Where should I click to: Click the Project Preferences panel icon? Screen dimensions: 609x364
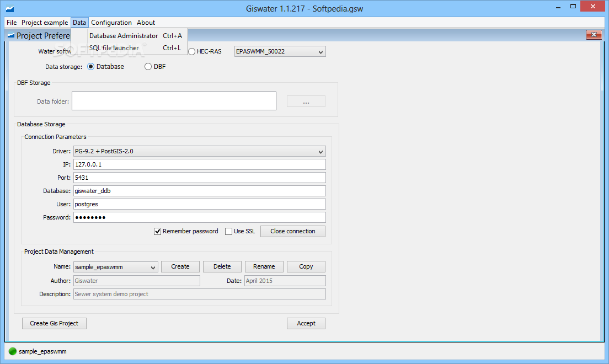point(11,35)
